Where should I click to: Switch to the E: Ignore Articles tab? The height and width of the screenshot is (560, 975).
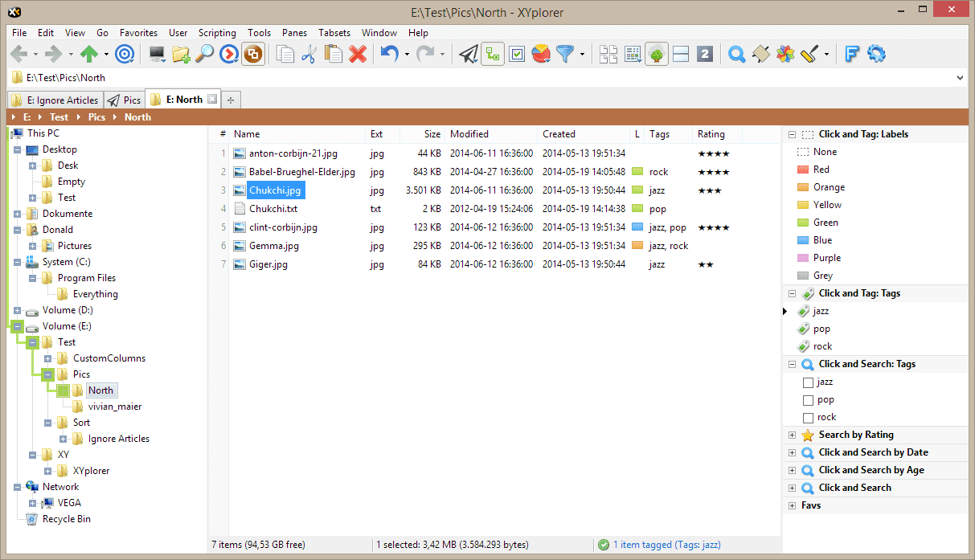[55, 100]
